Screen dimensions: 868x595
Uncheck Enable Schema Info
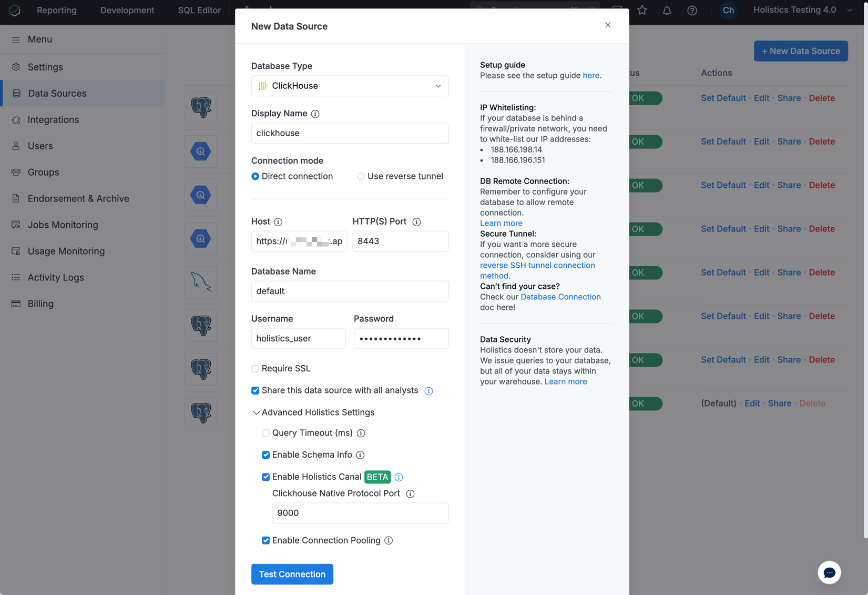(x=266, y=455)
